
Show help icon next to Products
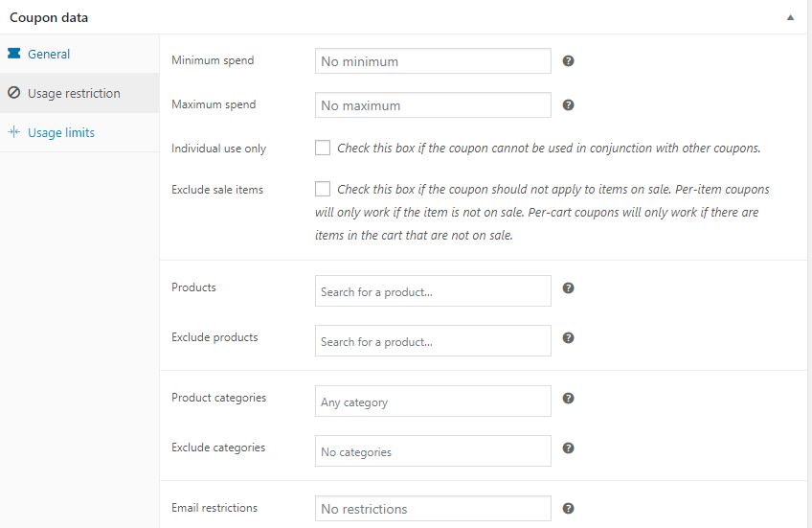pyautogui.click(x=568, y=288)
